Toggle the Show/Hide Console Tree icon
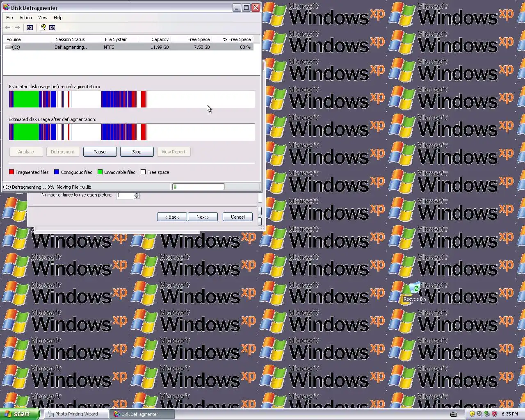Screen dimensions: 525x420 (x=30, y=27)
